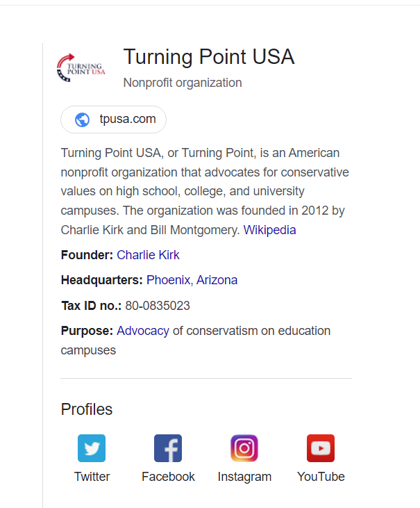Open the YouTube profile icon
Screen dimensions: 420x508
(x=321, y=448)
